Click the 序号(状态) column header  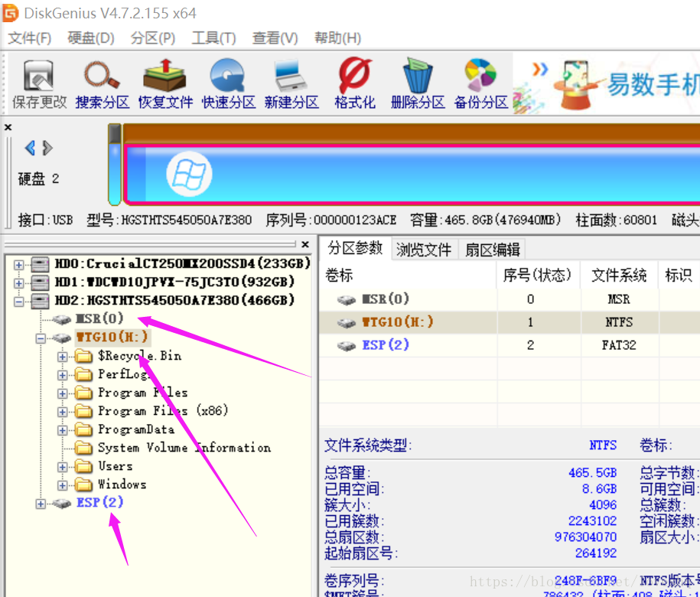click(x=538, y=275)
